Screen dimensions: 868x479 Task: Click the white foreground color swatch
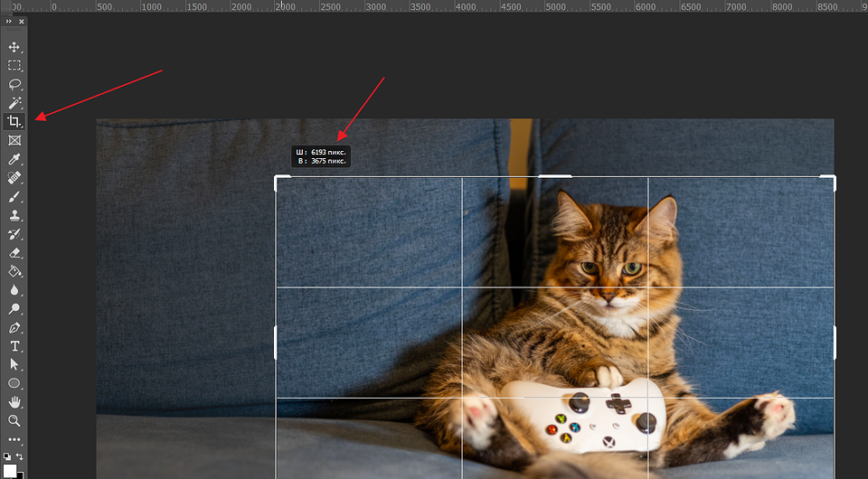click(11, 472)
